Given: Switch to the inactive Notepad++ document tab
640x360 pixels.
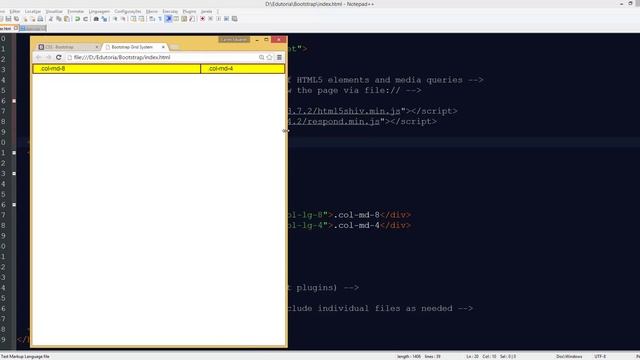Looking at the screenshot, I should tap(33, 28).
